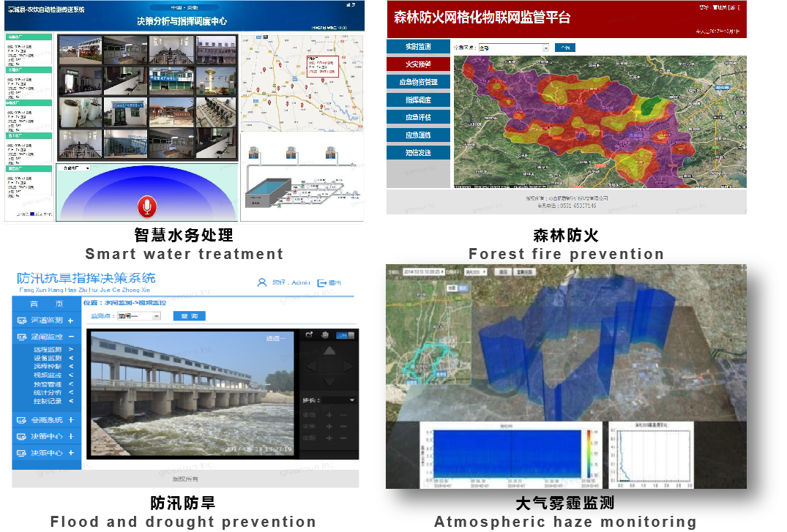787x532 pixels.
Task: Click the 查询 query button in flood system
Action: pos(189,316)
